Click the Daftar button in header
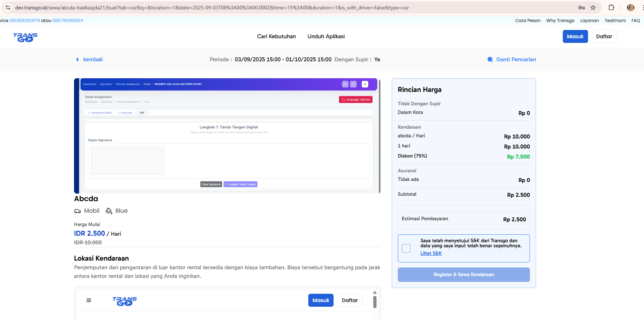 tap(604, 36)
